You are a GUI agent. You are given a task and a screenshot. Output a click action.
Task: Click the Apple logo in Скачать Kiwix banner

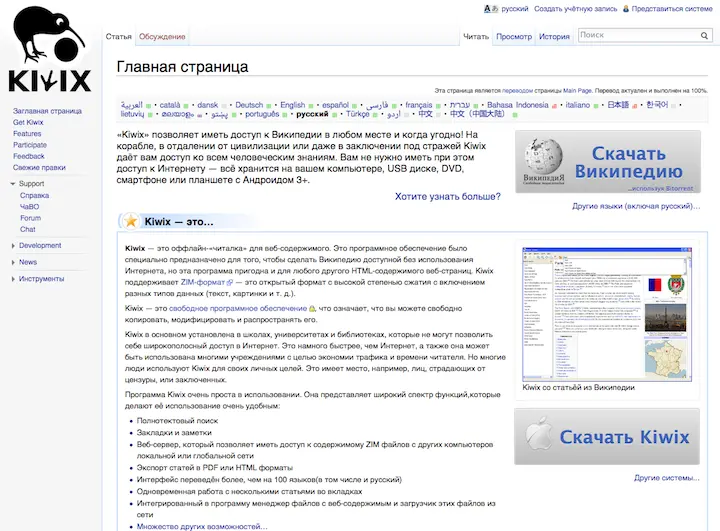539,434
